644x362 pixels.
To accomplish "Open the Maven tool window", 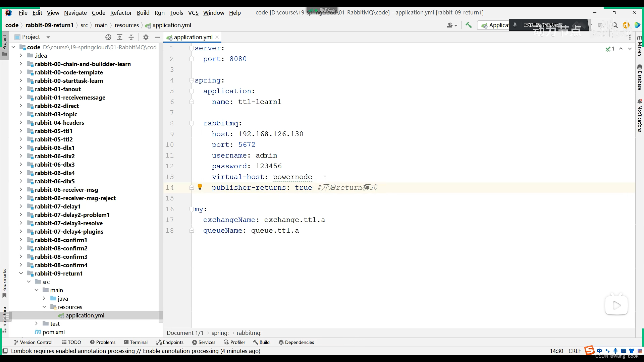I will (640, 45).
